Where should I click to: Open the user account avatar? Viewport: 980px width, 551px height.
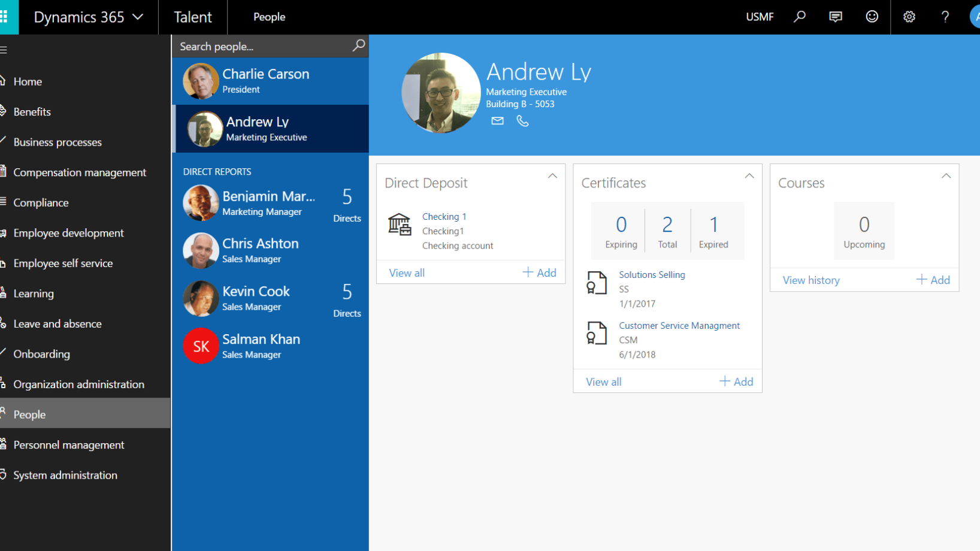point(975,17)
